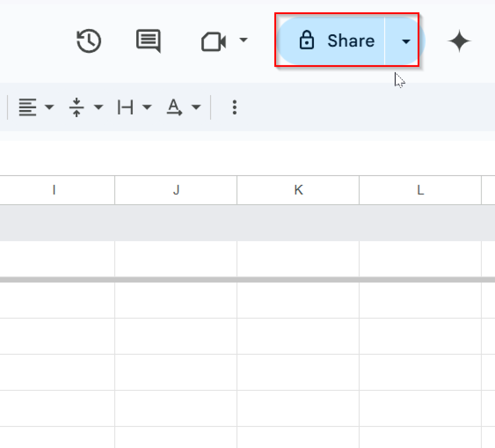The image size is (495, 448).
Task: Open the vertical alignment dropdown arrow
Action: pos(98,107)
